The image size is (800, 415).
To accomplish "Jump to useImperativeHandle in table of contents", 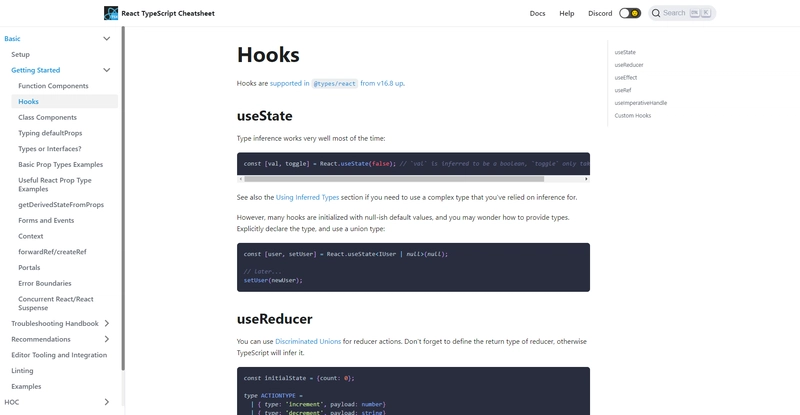I will click(640, 103).
